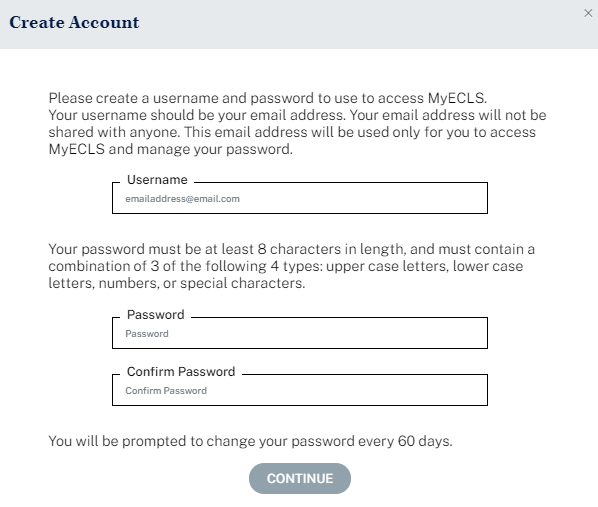Click the 60 days password change notice
Screen dimensions: 598x507
click(x=250, y=441)
